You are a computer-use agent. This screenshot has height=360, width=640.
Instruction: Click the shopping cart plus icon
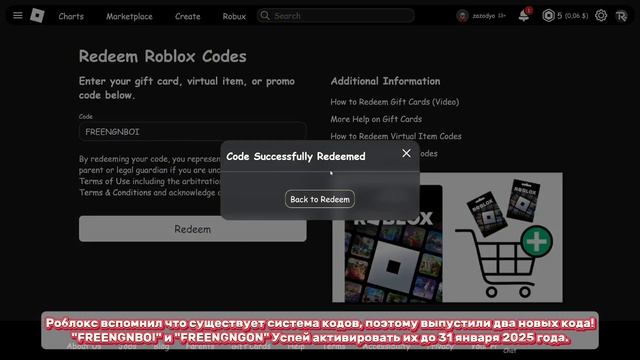(x=536, y=241)
